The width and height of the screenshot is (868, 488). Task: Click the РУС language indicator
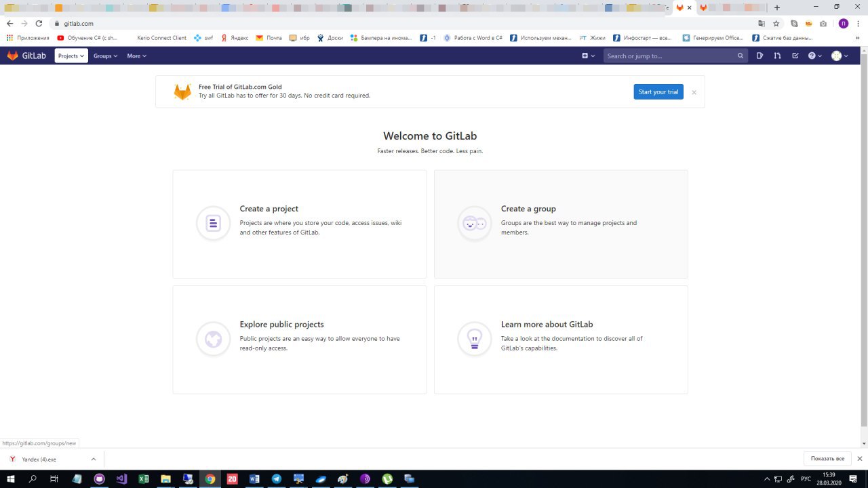tap(806, 479)
